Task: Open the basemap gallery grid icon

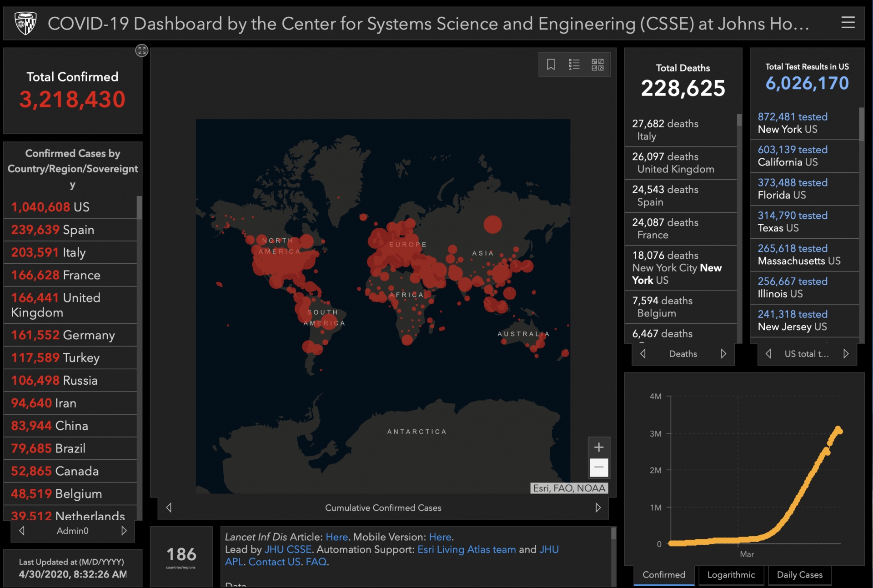Action: click(x=597, y=65)
